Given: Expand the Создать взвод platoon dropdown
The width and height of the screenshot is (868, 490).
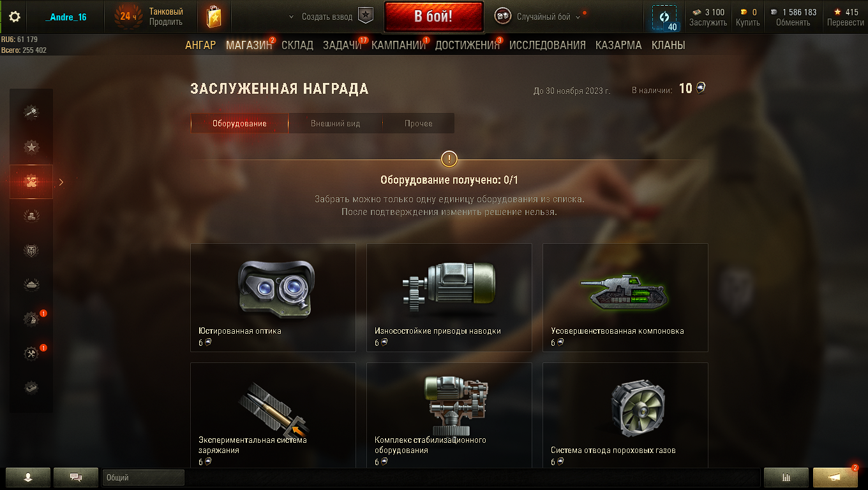Looking at the screenshot, I should (330, 17).
